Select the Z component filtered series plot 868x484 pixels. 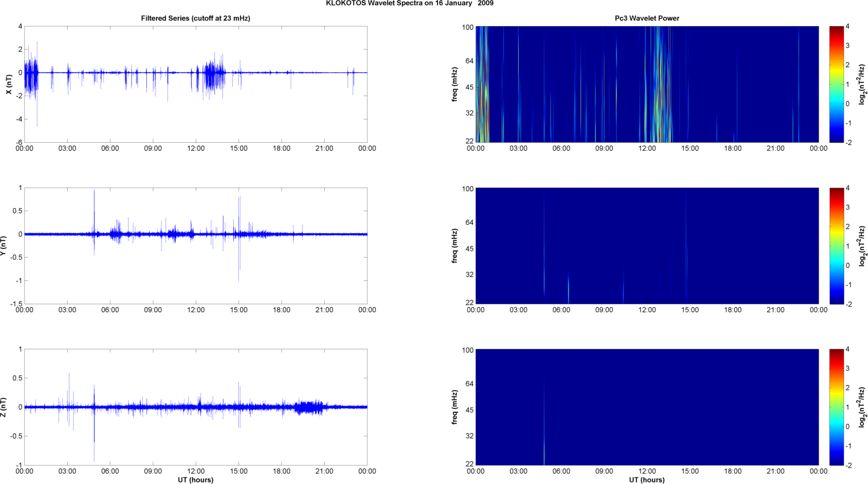(x=195, y=407)
